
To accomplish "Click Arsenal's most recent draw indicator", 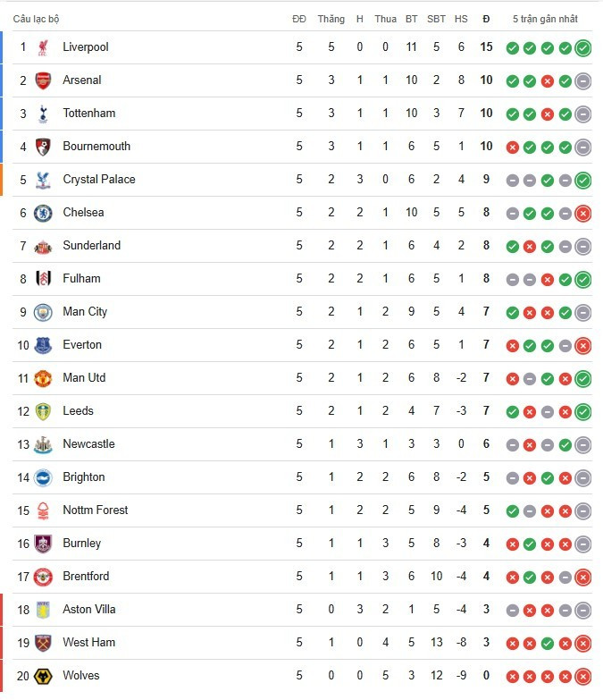I will pyautogui.click(x=583, y=81).
